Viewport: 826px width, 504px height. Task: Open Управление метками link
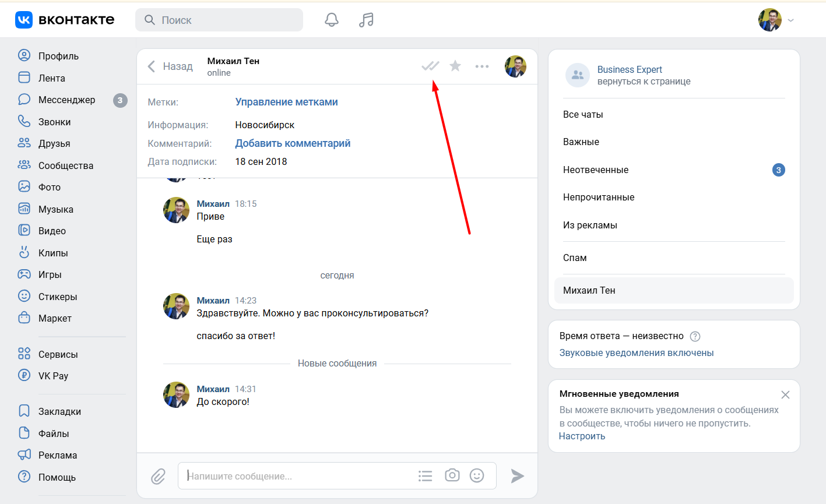point(286,102)
